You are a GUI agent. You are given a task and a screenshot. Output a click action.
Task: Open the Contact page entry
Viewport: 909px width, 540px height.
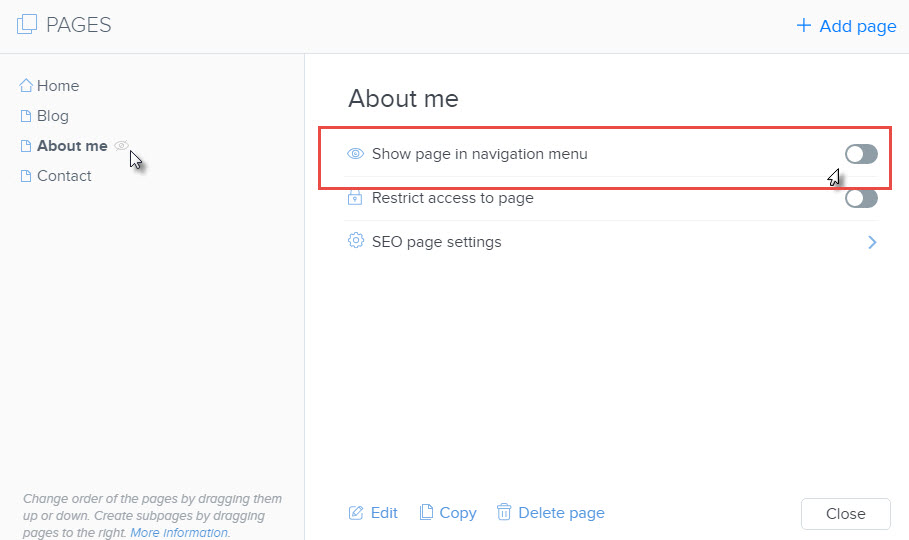pyautogui.click(x=64, y=176)
